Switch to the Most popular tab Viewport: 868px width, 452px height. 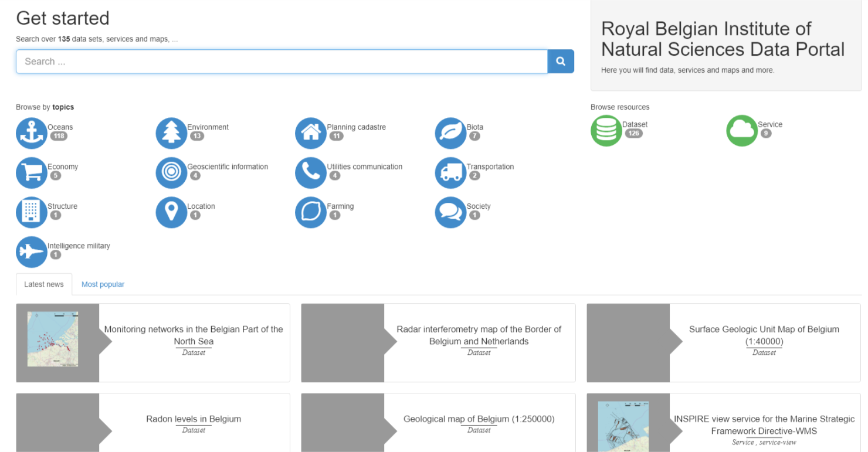click(103, 284)
